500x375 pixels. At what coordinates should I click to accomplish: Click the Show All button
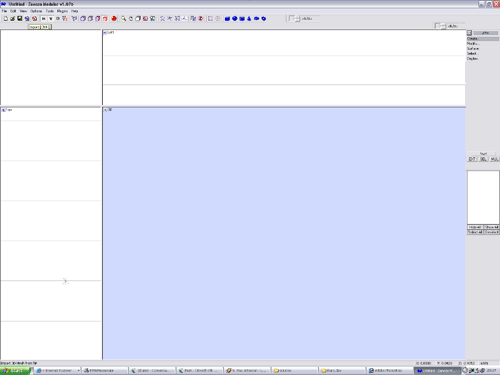[492, 227]
